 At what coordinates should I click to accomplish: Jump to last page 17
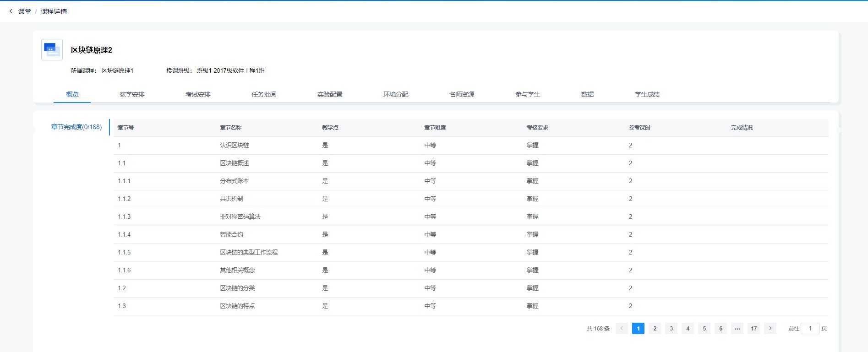click(753, 328)
